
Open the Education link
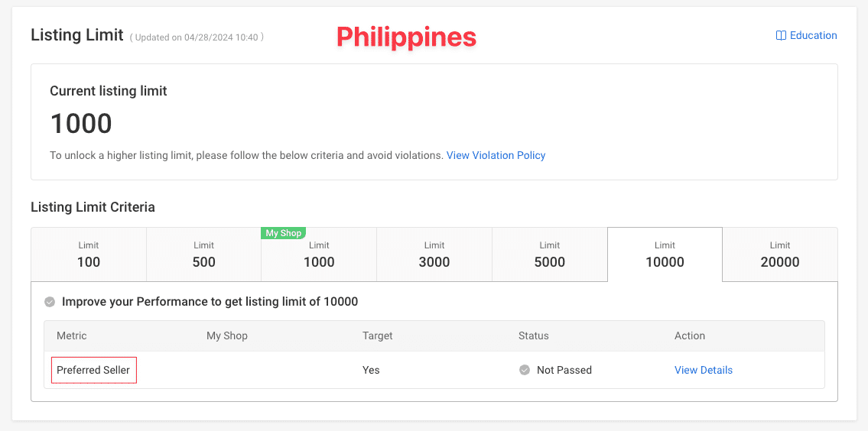(x=813, y=36)
